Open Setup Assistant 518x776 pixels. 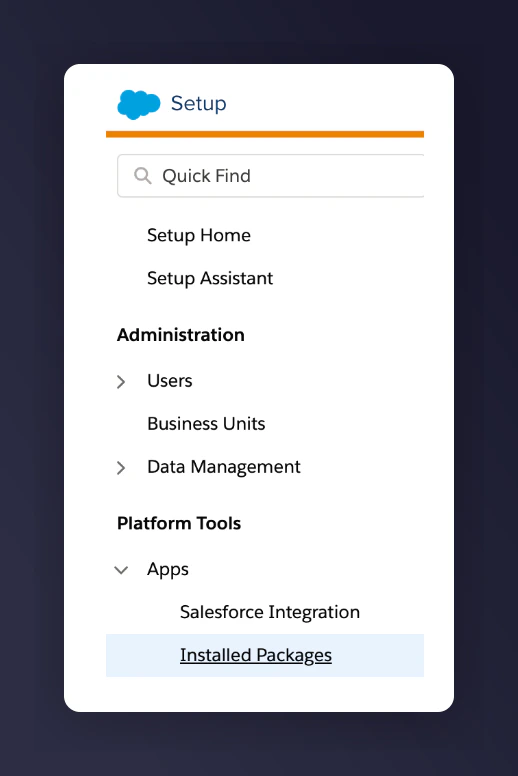click(x=210, y=278)
